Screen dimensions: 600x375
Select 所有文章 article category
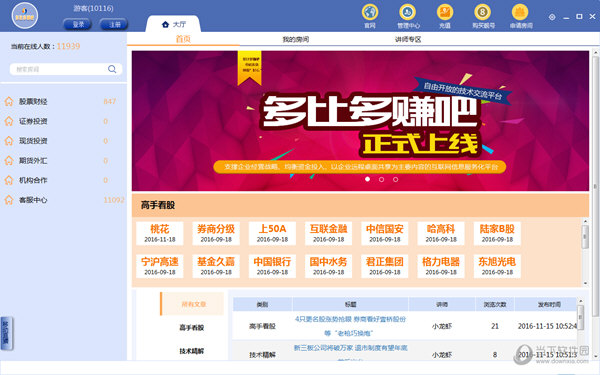(192, 304)
